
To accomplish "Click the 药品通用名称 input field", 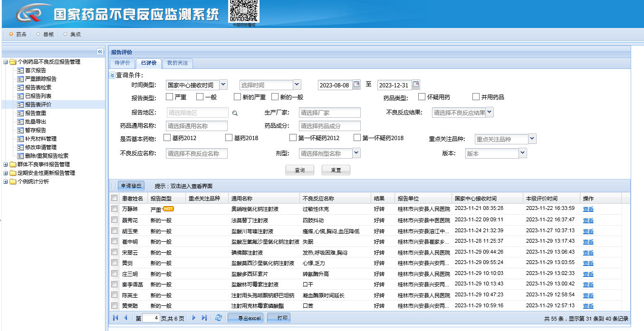I will click(197, 126).
